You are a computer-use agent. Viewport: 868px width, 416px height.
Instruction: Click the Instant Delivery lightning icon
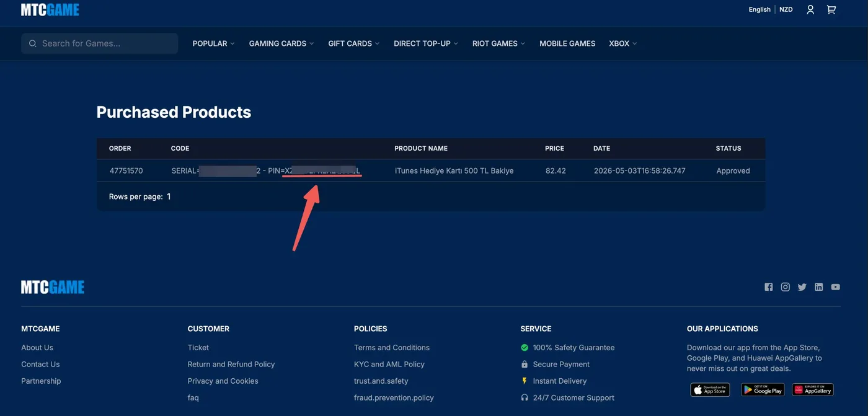coord(525,381)
